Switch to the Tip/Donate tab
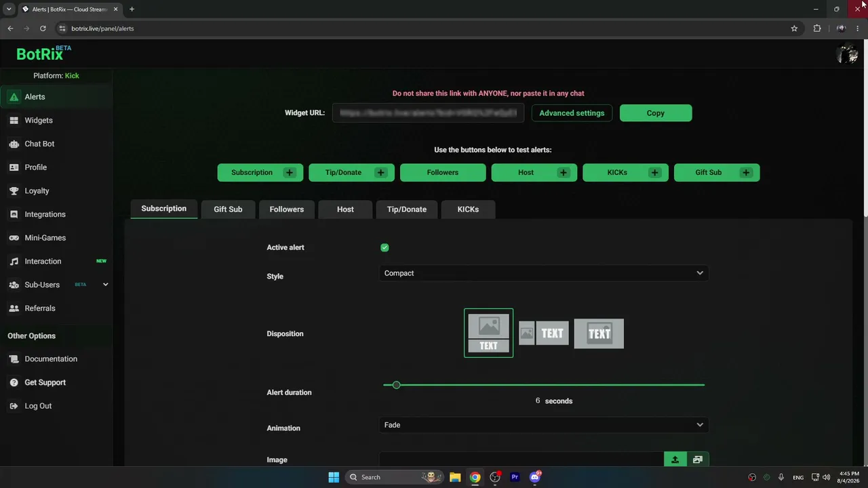The image size is (868, 488). pyautogui.click(x=407, y=209)
